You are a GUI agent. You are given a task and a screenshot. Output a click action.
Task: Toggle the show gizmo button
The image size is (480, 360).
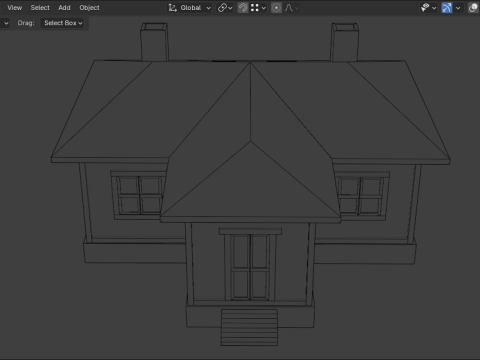(447, 8)
